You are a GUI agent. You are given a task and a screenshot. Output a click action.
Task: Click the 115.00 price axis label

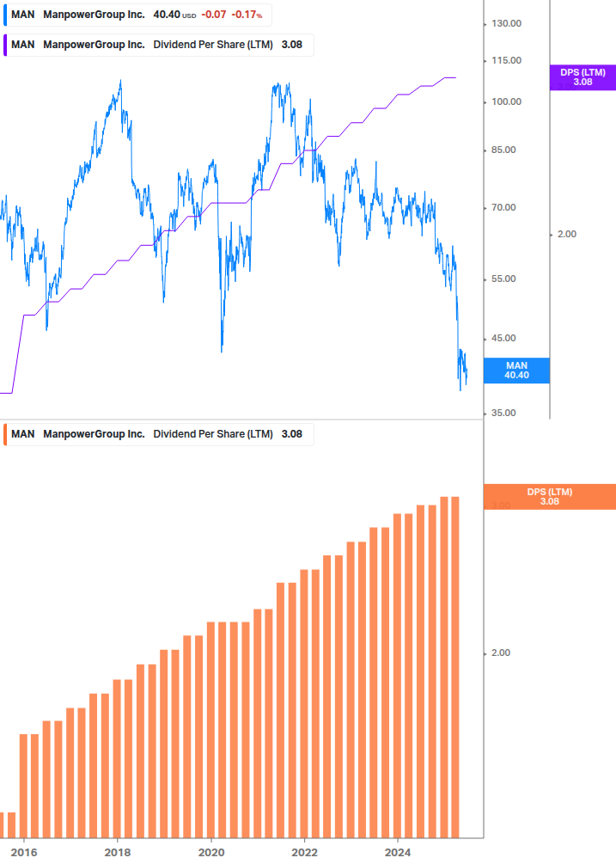[x=506, y=61]
